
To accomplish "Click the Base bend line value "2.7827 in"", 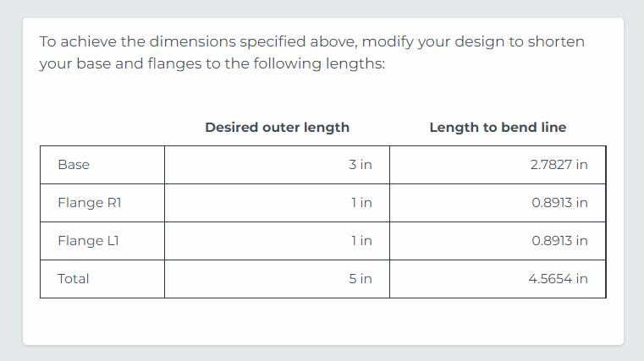I will pyautogui.click(x=559, y=165).
